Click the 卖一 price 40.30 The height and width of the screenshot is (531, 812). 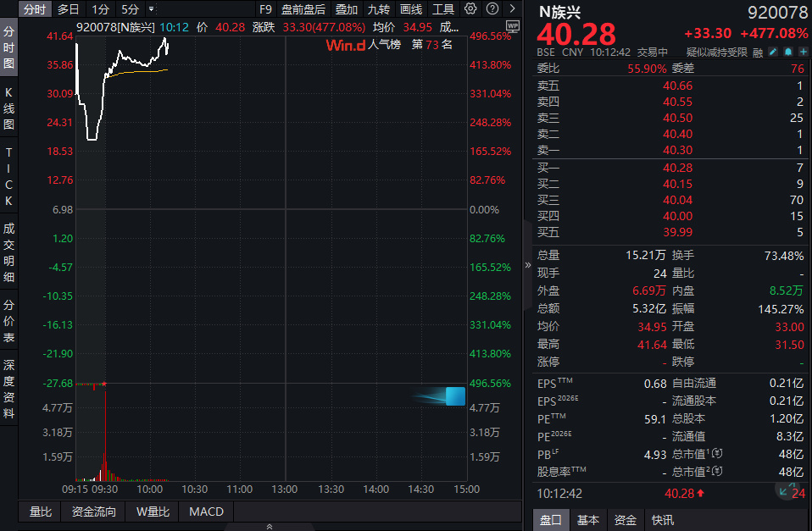[677, 150]
